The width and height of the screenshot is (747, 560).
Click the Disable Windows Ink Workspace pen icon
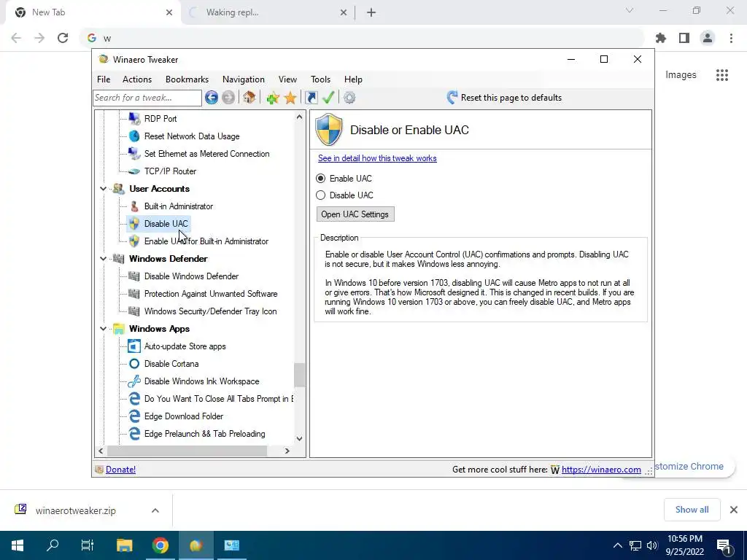coord(134,381)
